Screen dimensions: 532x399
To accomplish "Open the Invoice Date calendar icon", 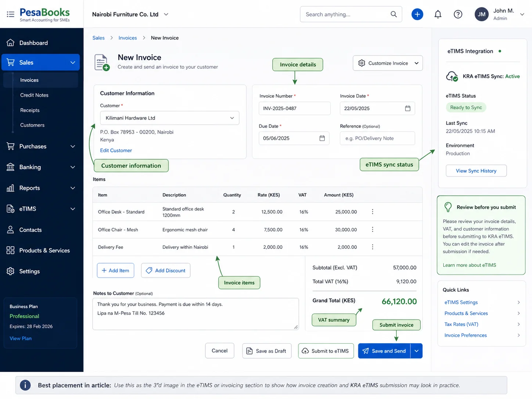I will pos(407,108).
